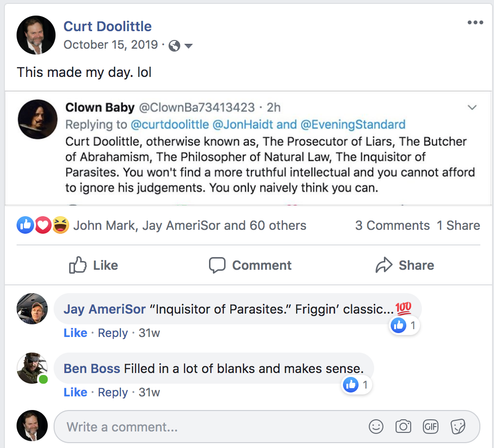Open the post privacy audience dropdown arrow
The image size is (494, 448).
pyautogui.click(x=188, y=46)
